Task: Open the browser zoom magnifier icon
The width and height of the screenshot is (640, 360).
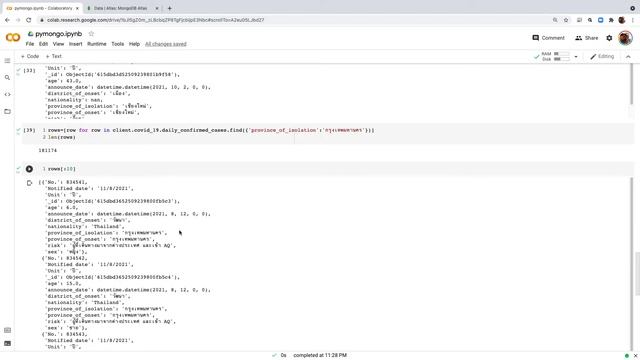Action: coord(555,20)
